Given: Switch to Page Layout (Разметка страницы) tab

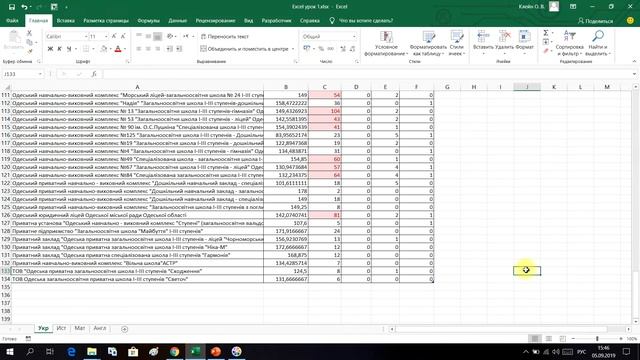Looking at the screenshot, I should 106,20.
